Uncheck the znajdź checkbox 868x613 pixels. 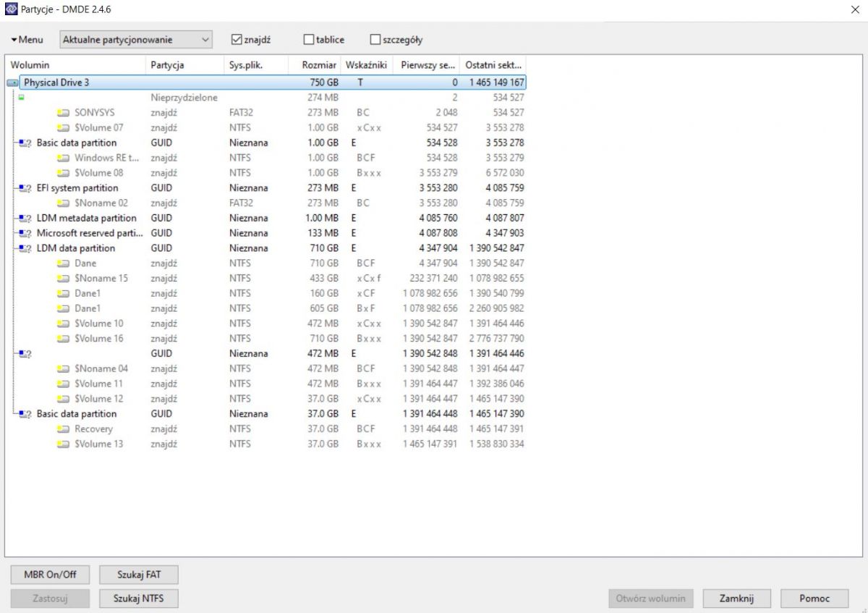(237, 40)
